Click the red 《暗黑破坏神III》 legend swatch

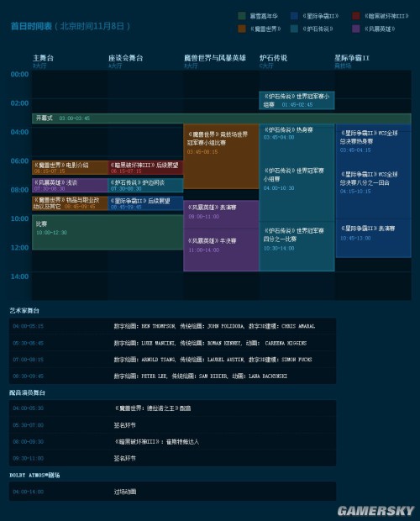coord(356,16)
